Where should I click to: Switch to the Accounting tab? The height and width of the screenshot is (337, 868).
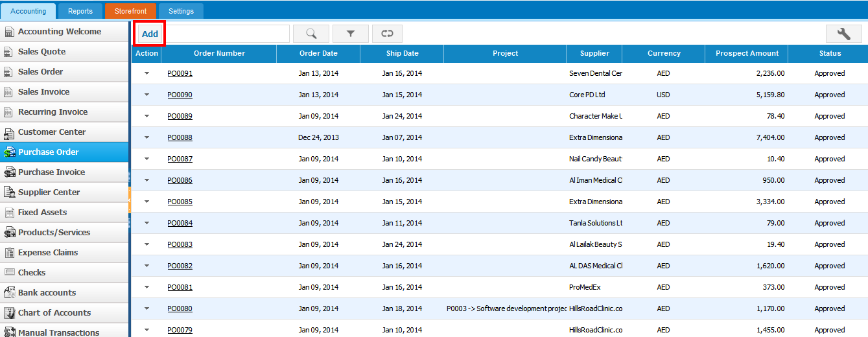(x=29, y=11)
